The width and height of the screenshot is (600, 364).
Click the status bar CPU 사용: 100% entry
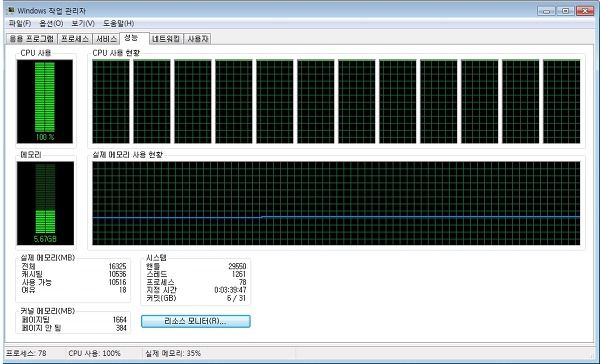[x=95, y=353]
